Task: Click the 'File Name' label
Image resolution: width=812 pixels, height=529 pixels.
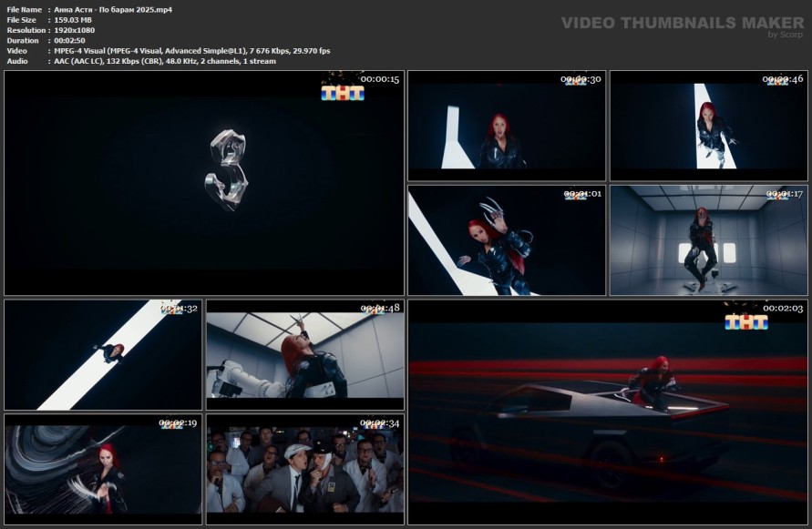Action: (x=25, y=9)
